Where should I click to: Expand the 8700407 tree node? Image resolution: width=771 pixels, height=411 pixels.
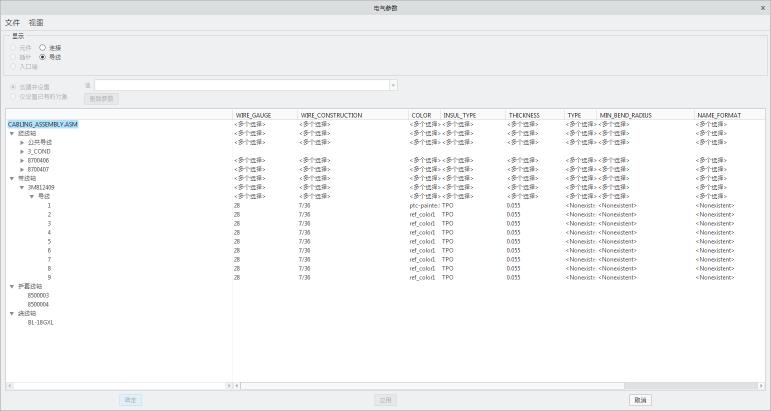[22, 169]
